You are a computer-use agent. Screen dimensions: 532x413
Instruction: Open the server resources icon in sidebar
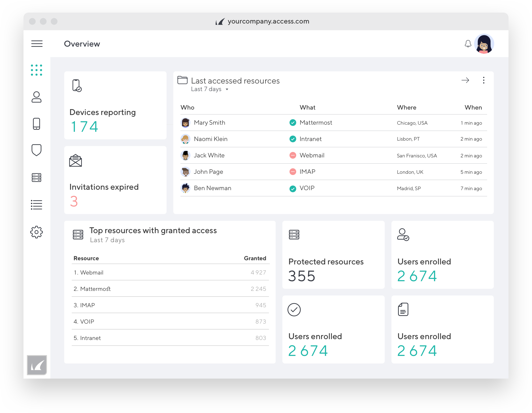(37, 177)
